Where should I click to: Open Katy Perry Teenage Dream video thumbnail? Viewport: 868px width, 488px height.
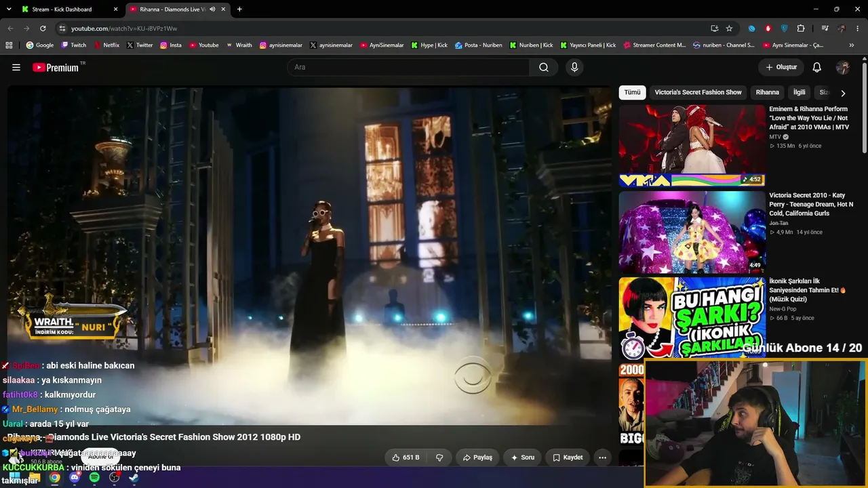(x=692, y=232)
